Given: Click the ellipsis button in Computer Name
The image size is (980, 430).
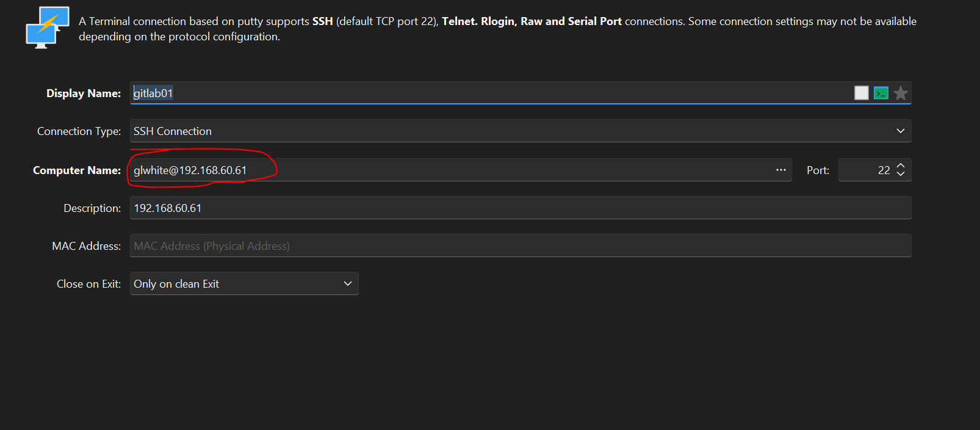Looking at the screenshot, I should coord(780,170).
